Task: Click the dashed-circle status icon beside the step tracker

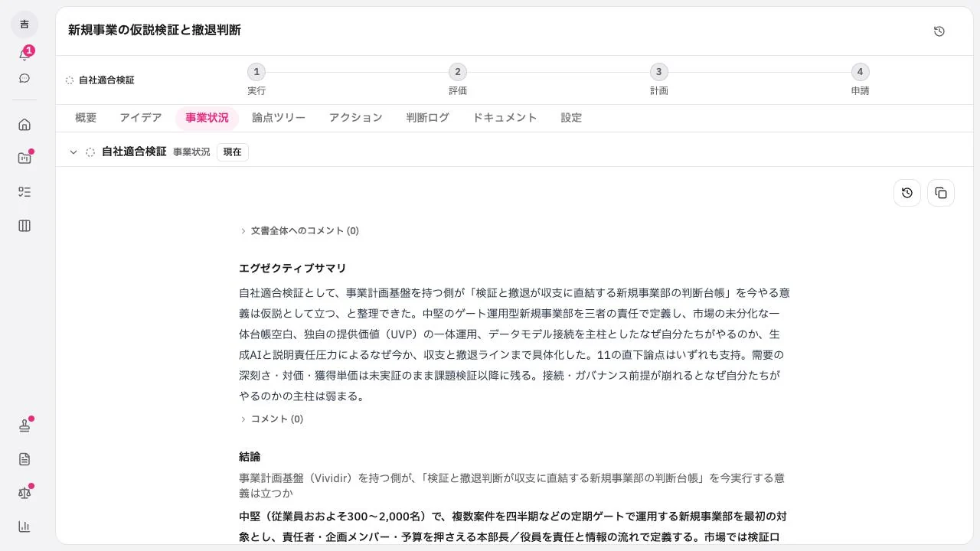Action: pyautogui.click(x=70, y=80)
